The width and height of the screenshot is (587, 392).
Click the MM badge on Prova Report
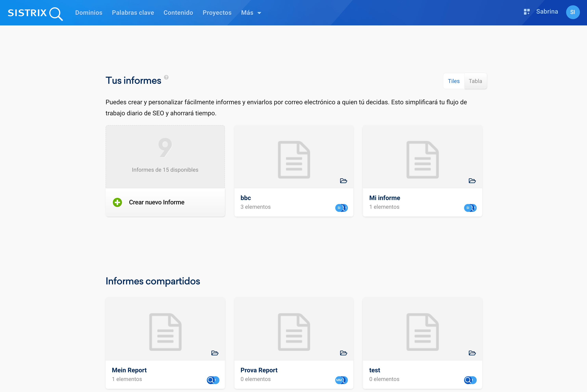(339, 380)
